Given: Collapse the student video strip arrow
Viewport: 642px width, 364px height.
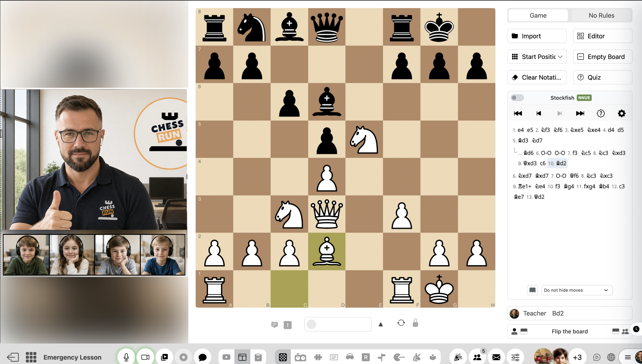Looking at the screenshot, I should pyautogui.click(x=182, y=253).
